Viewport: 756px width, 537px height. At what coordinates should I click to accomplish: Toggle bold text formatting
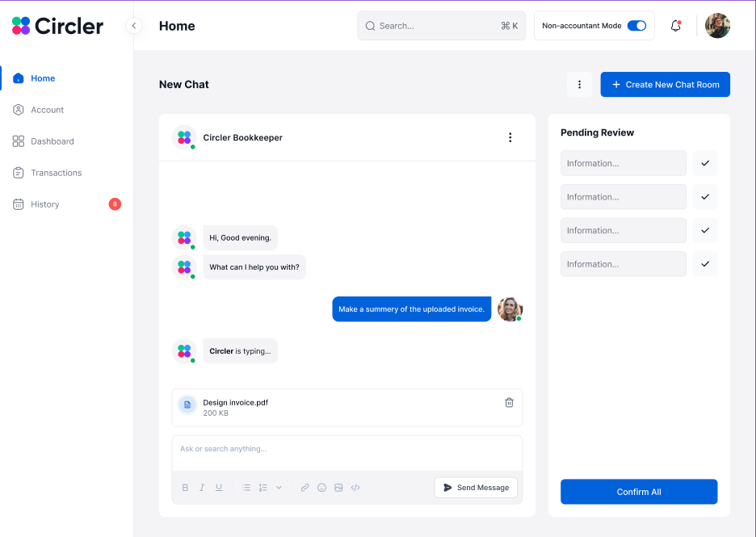click(x=185, y=487)
